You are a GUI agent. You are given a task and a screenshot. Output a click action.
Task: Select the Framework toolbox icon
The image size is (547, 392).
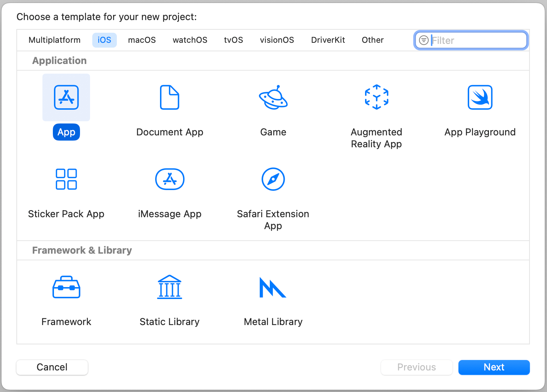(x=66, y=287)
